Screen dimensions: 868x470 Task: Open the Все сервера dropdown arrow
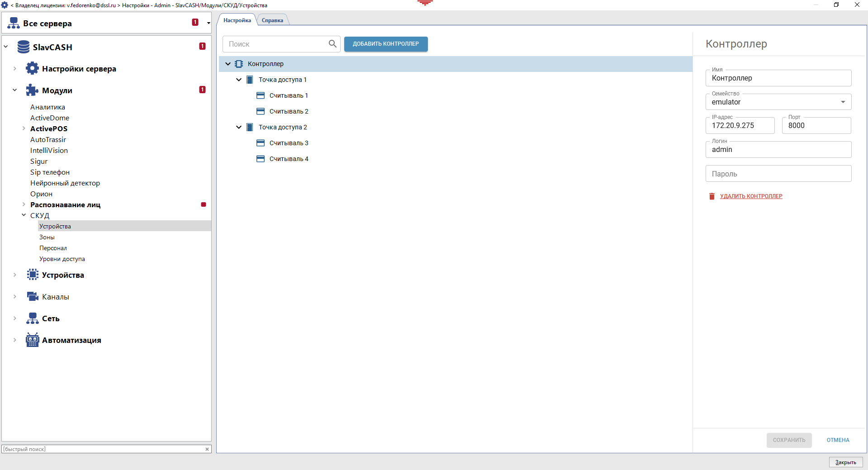209,23
